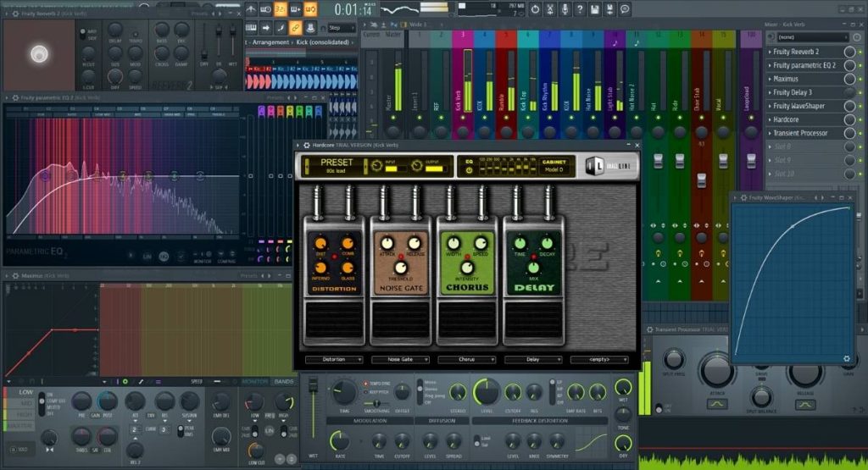Toggle the Hardcore EQ power button
868x470 pixels.
(469, 170)
